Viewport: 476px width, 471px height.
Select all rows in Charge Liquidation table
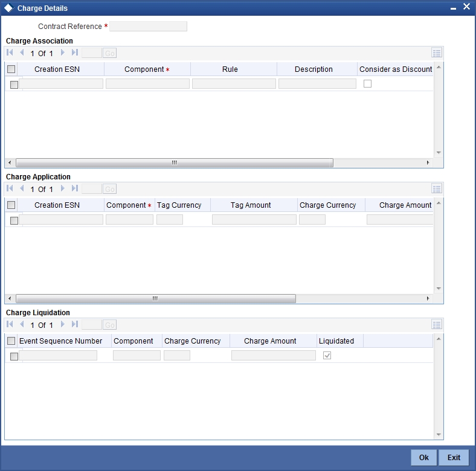click(x=11, y=341)
